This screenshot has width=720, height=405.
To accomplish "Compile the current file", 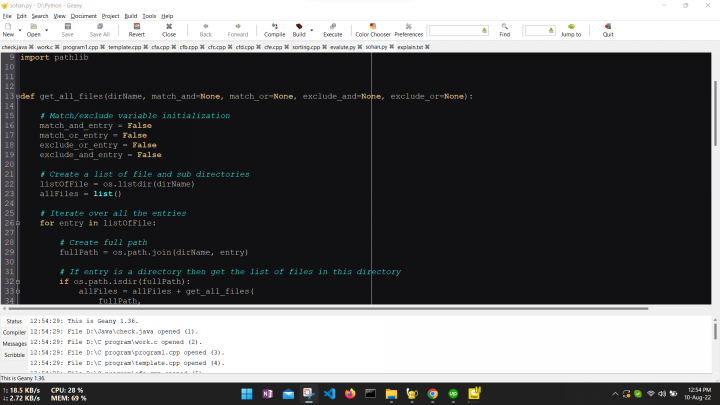I will 275,30.
